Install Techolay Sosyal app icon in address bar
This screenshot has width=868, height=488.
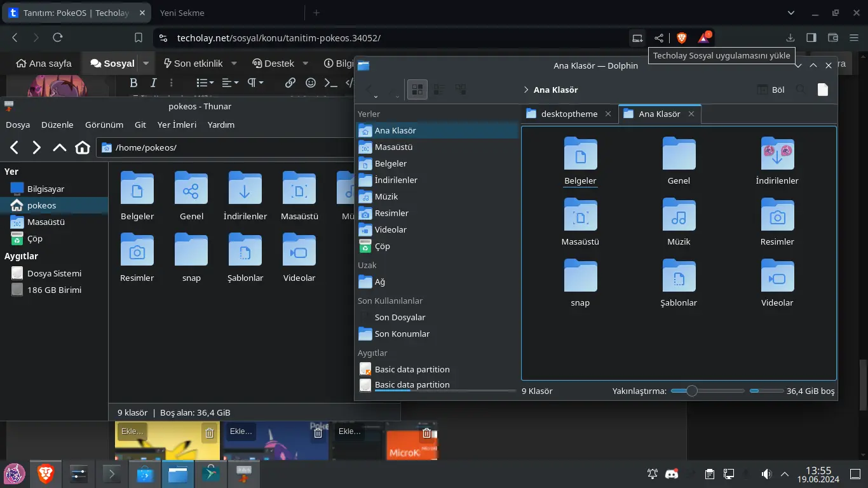(637, 38)
